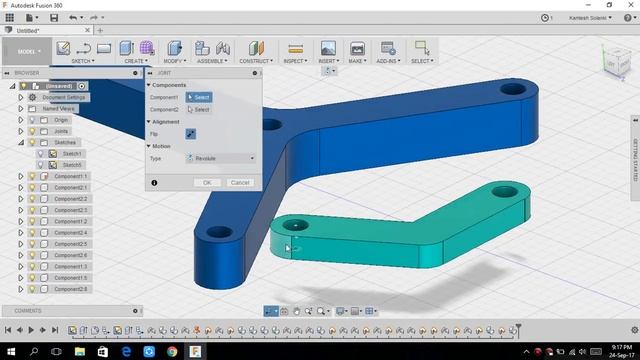Open the help question mark icon
Viewport: 640px width, 360px height.
[x=628, y=18]
